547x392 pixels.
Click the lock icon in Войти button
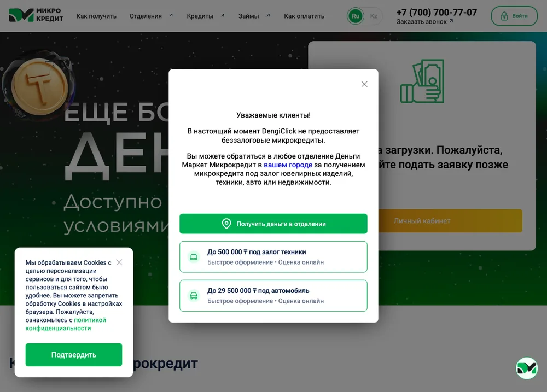504,16
